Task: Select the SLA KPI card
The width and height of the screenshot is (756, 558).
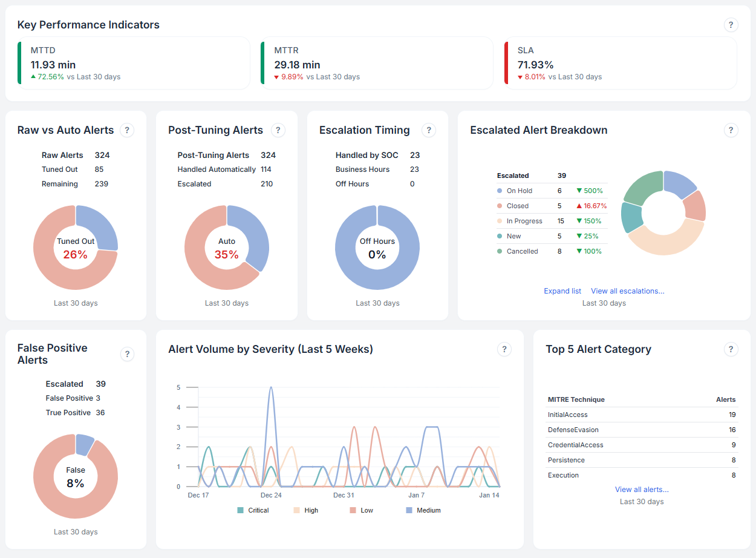Action: pos(621,63)
